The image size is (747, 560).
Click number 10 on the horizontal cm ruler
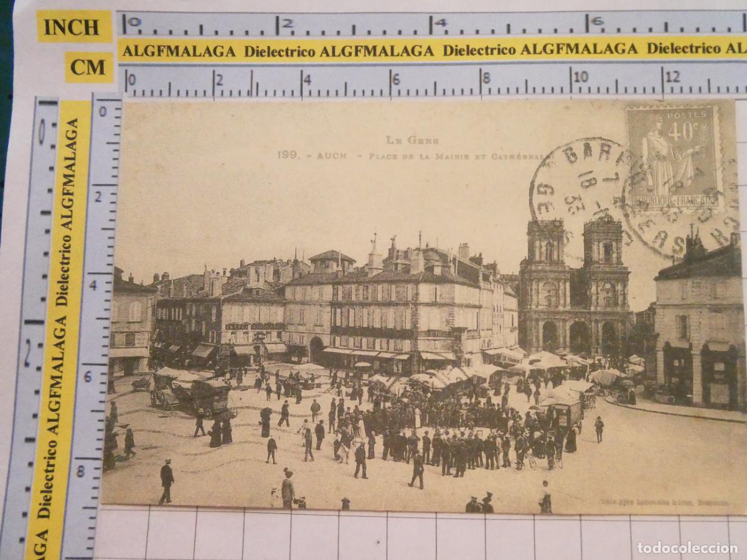pos(580,77)
